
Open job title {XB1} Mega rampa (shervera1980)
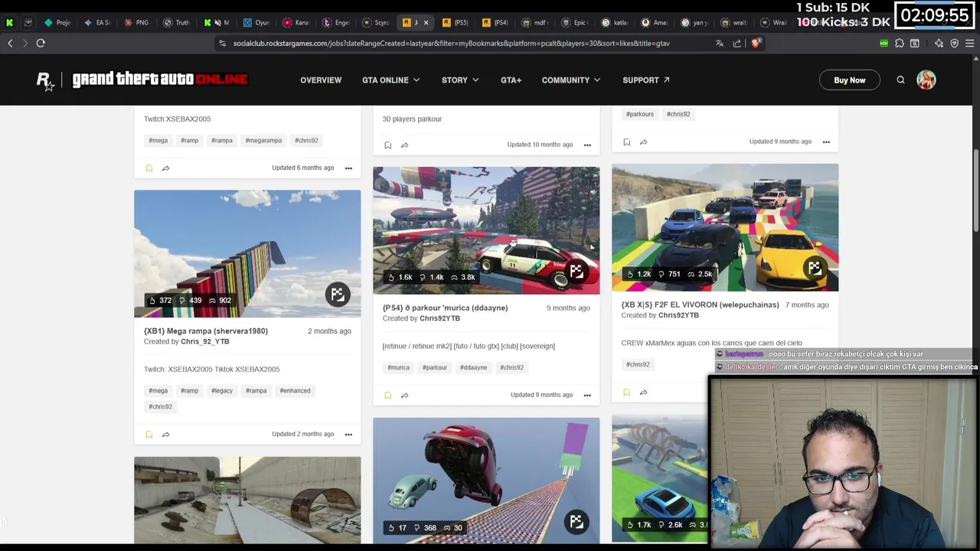click(x=206, y=331)
